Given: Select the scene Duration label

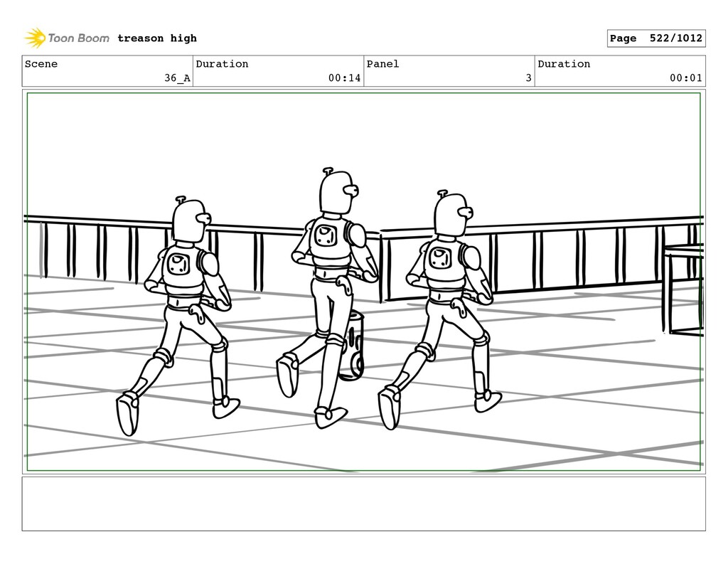Looking at the screenshot, I should tap(222, 63).
